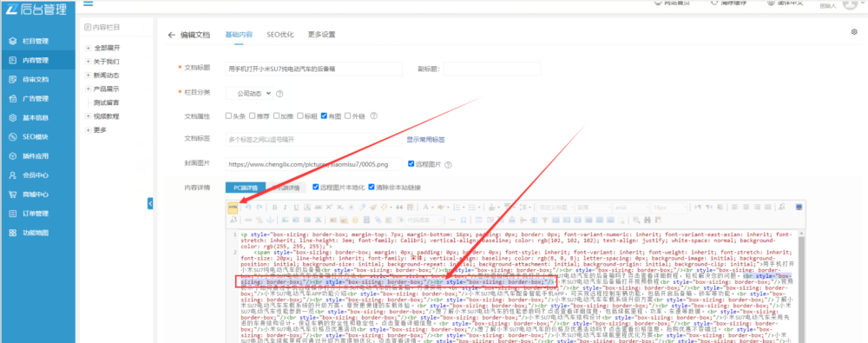Check the 头条 attribute checkbox
This screenshot has height=343, width=868.
[x=228, y=115]
